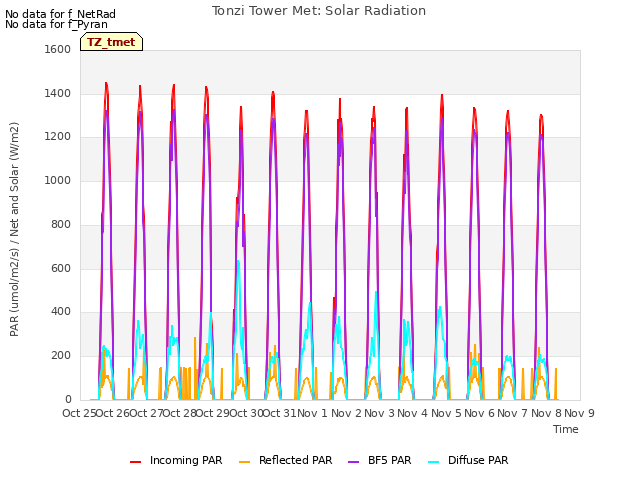Click the Oct 26 x-axis date label
Viewport: 640px width, 480px height.
click(x=113, y=413)
